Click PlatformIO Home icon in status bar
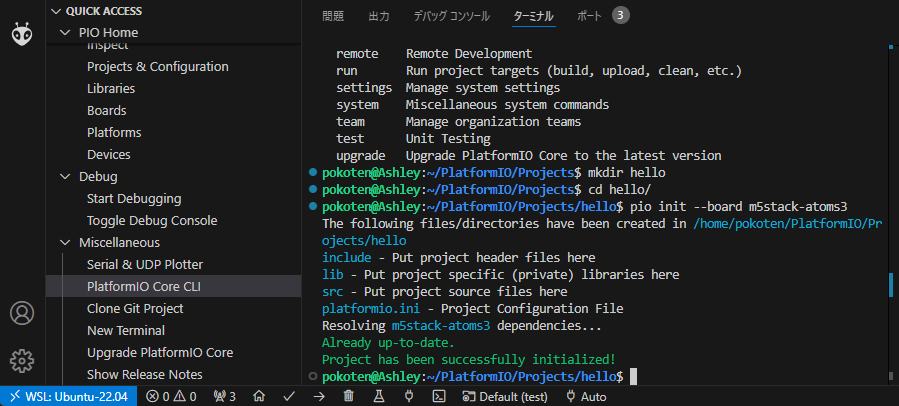This screenshot has width=899, height=406. 259,396
